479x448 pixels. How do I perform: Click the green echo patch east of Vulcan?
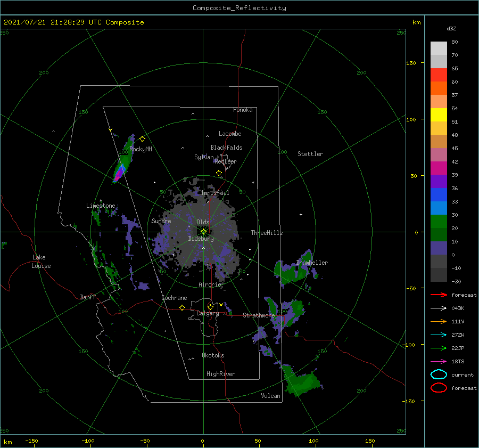(x=301, y=381)
